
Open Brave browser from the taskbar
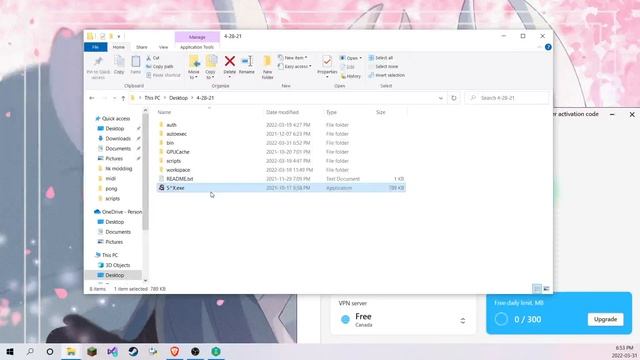[x=175, y=351]
